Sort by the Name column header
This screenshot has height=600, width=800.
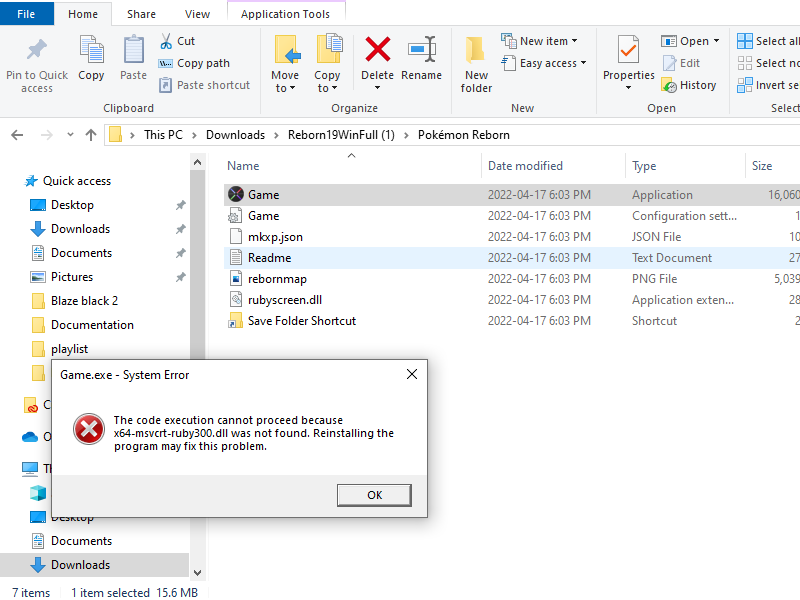point(352,165)
